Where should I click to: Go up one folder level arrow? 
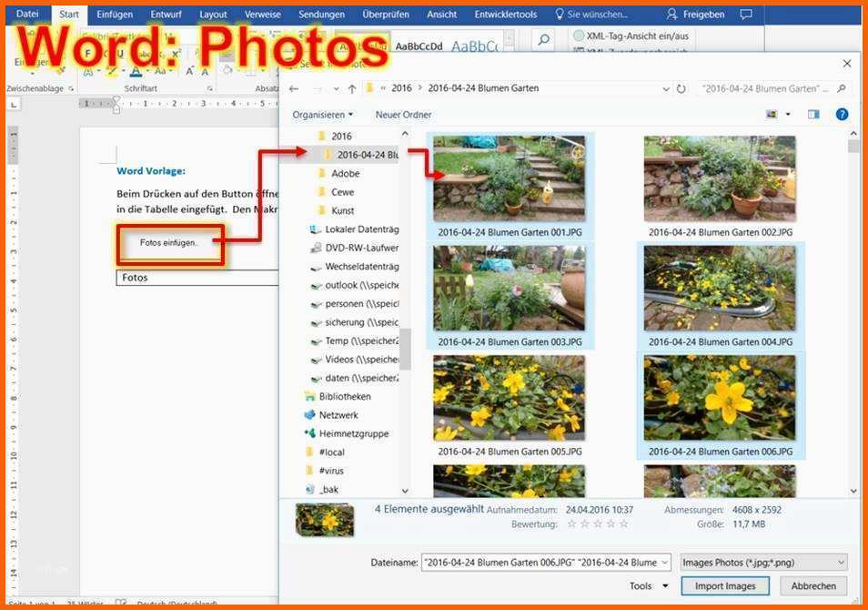pyautogui.click(x=352, y=88)
